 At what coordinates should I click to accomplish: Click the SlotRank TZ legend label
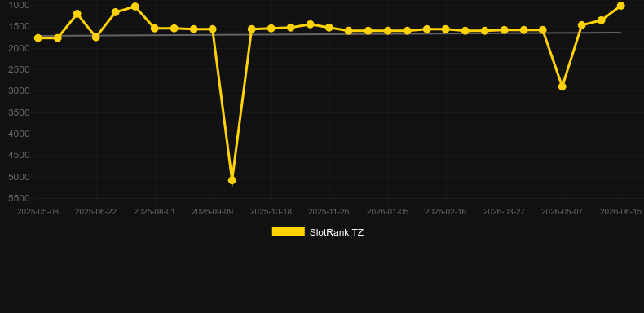(337, 232)
